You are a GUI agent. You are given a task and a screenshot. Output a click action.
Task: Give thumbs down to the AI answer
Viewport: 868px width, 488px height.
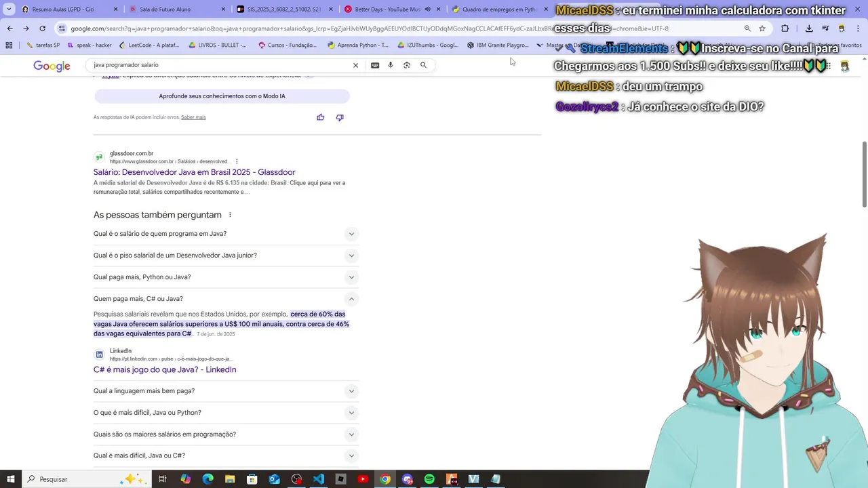(340, 117)
